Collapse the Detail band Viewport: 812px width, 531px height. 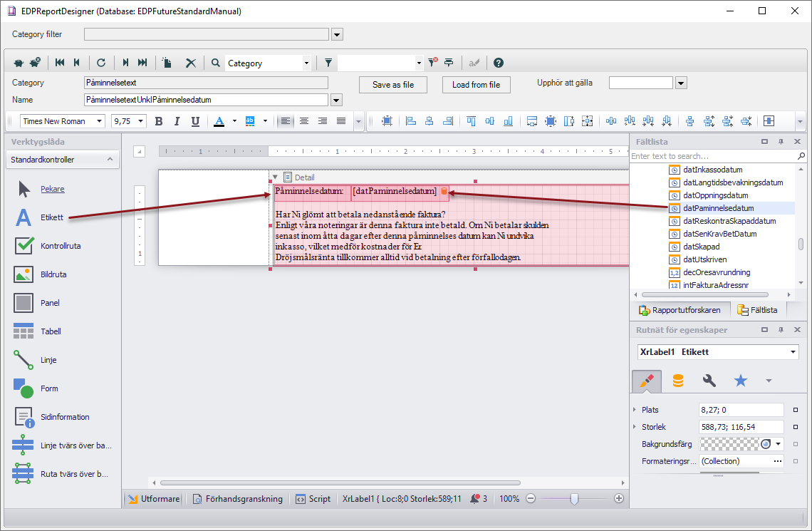(276, 177)
